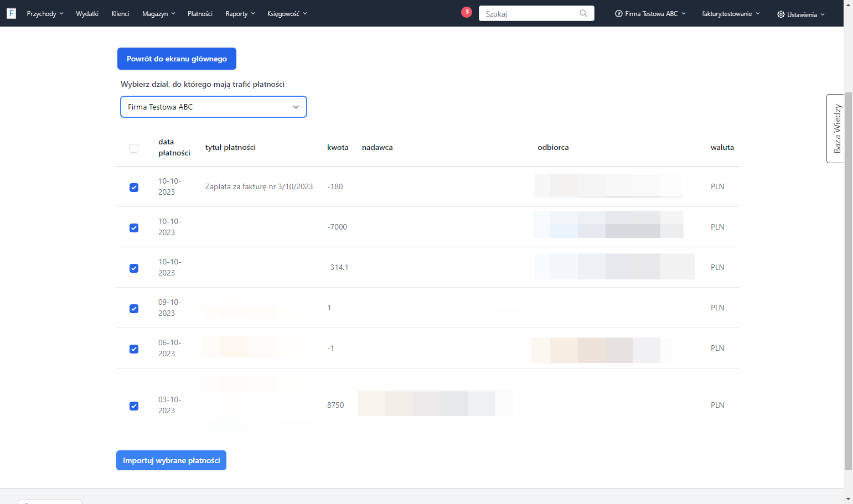Open the faktury.testowanie account dropdown
Image resolution: width=853 pixels, height=504 pixels.
731,13
